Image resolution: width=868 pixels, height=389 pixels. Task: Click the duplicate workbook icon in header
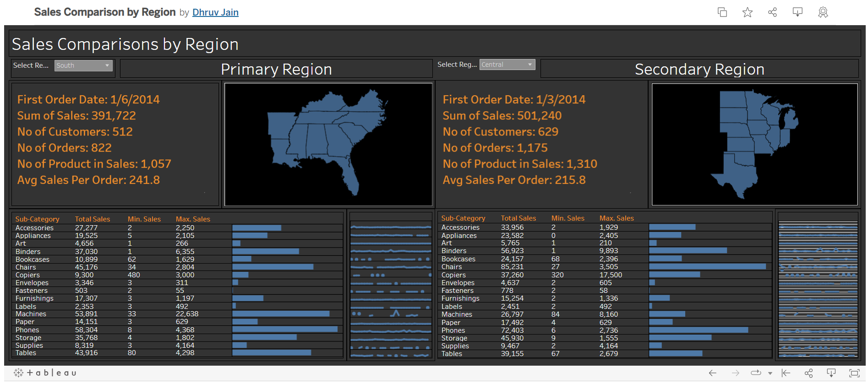coord(722,12)
